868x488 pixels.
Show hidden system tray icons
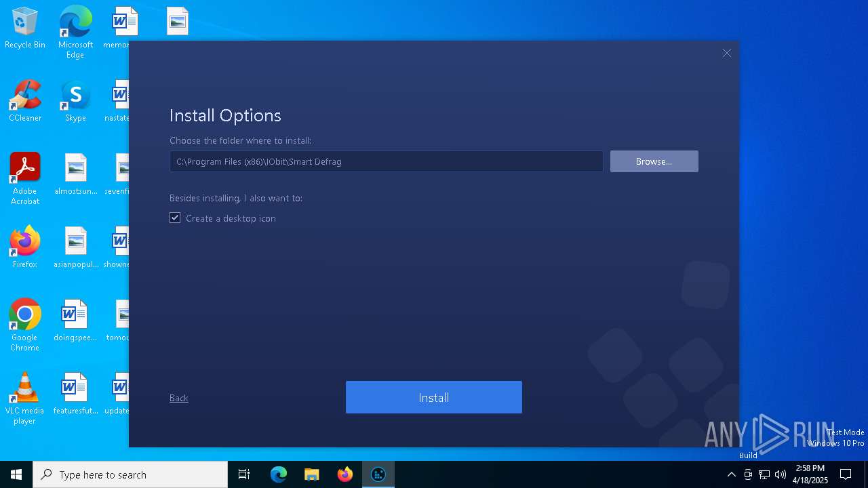(x=731, y=474)
